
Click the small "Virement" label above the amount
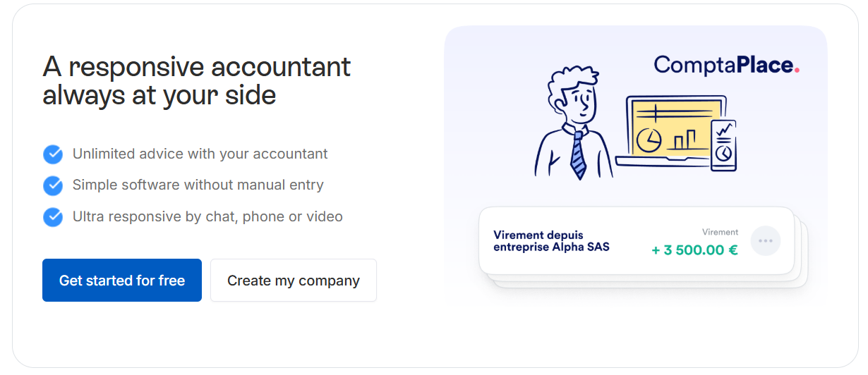[720, 232]
